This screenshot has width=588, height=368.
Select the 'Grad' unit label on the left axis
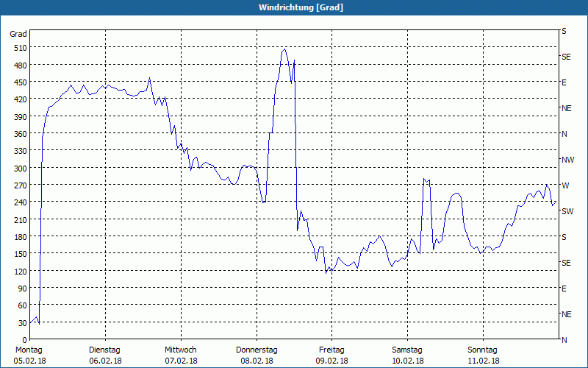(x=18, y=34)
